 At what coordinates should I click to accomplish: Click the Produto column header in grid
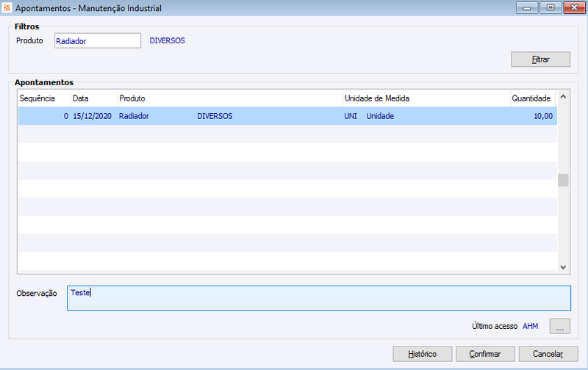coord(230,98)
